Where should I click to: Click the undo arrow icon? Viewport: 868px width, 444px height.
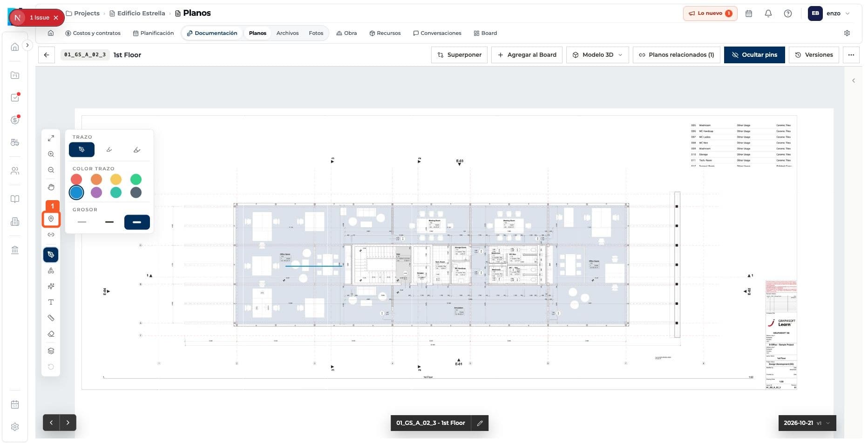click(x=51, y=367)
